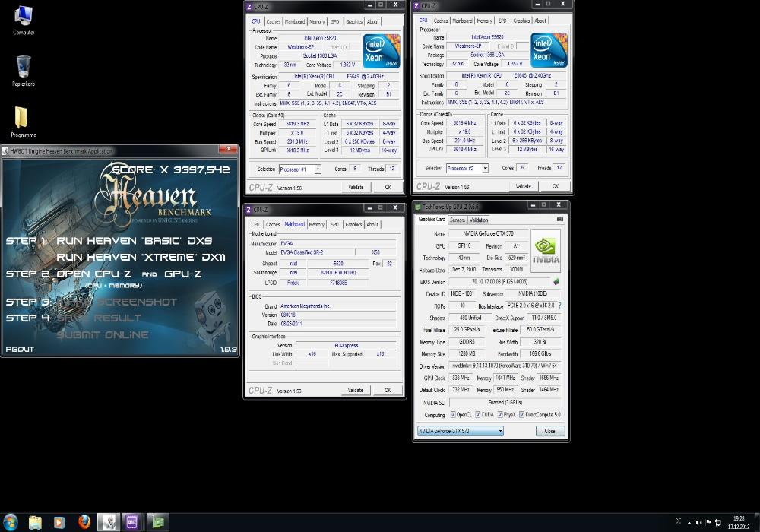The image size is (760, 532).
Task: Open the Sensors tab in GPU-Z
Action: click(x=457, y=220)
